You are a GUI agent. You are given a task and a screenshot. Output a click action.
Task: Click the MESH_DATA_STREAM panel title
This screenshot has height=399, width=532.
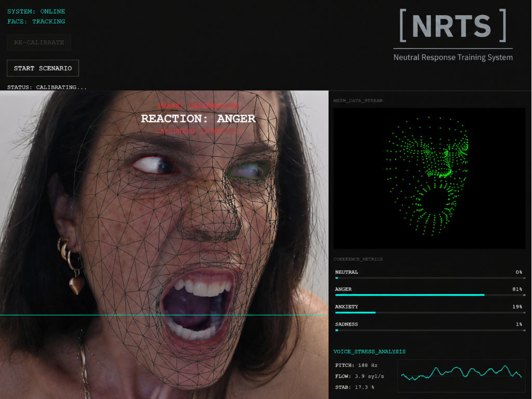tap(358, 100)
